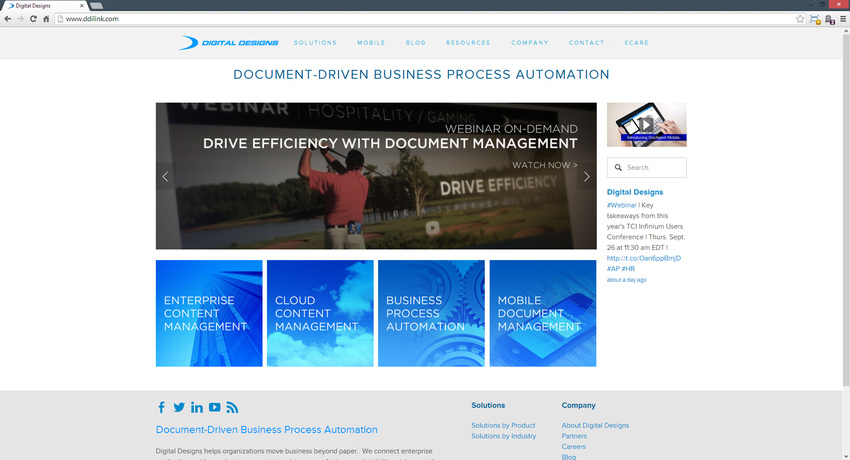Screen dimensions: 850x460
Task: Open the Contact menu item
Action: click(x=587, y=43)
